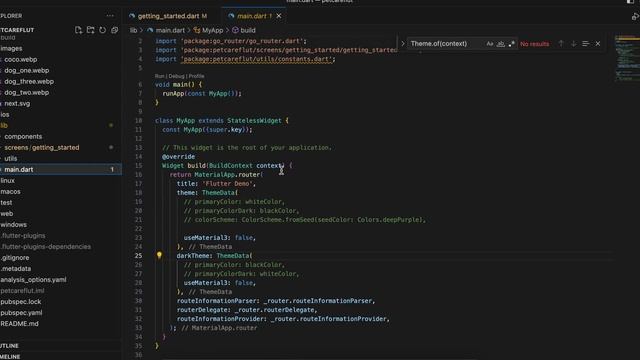Expand the test folder

[6, 202]
